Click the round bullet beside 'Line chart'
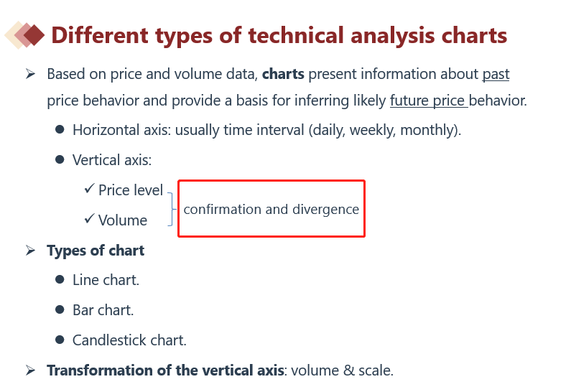Screen dimensions: 571x392 click(60, 279)
